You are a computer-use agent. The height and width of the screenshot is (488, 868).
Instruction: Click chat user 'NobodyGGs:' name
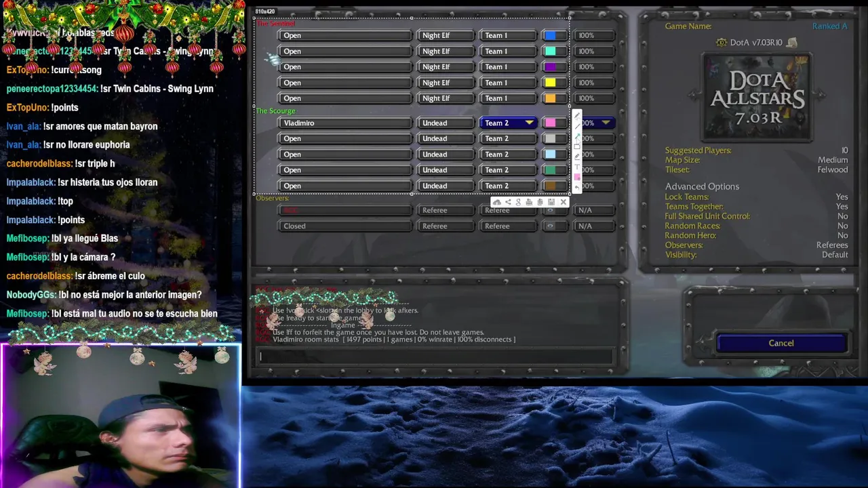tap(31, 295)
